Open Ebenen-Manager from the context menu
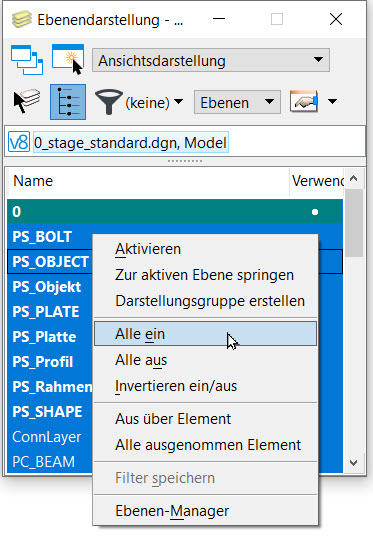This screenshot has width=373, height=545. click(205, 511)
